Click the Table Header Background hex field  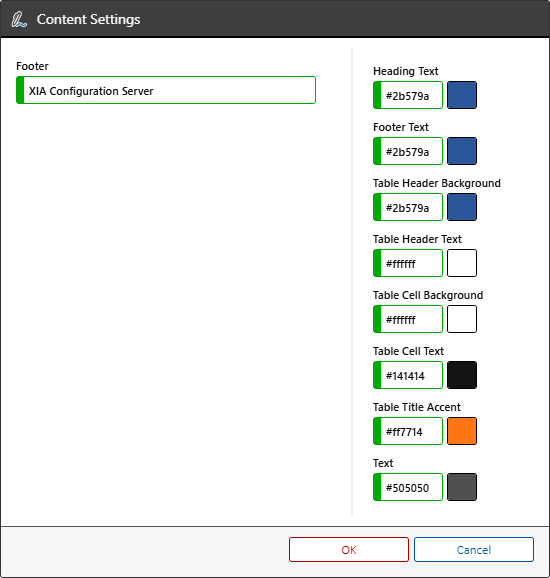tap(408, 207)
